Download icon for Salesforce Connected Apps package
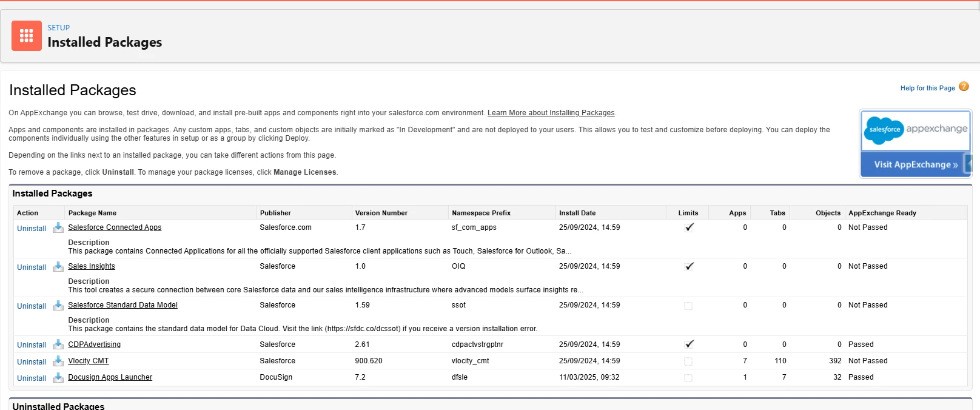The width and height of the screenshot is (980, 410). pyautogui.click(x=58, y=227)
